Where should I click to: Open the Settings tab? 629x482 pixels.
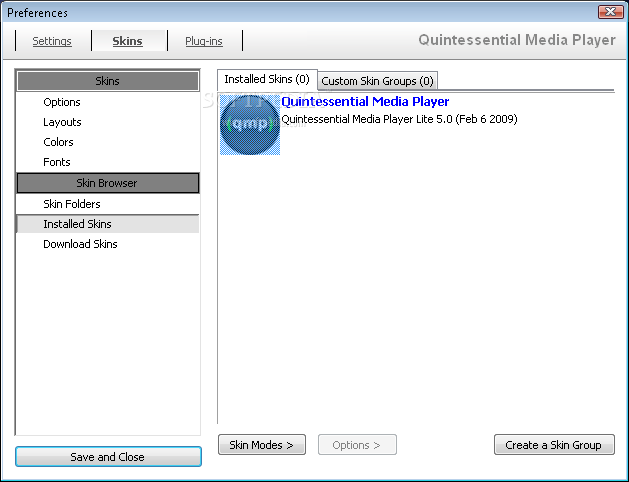coord(52,41)
